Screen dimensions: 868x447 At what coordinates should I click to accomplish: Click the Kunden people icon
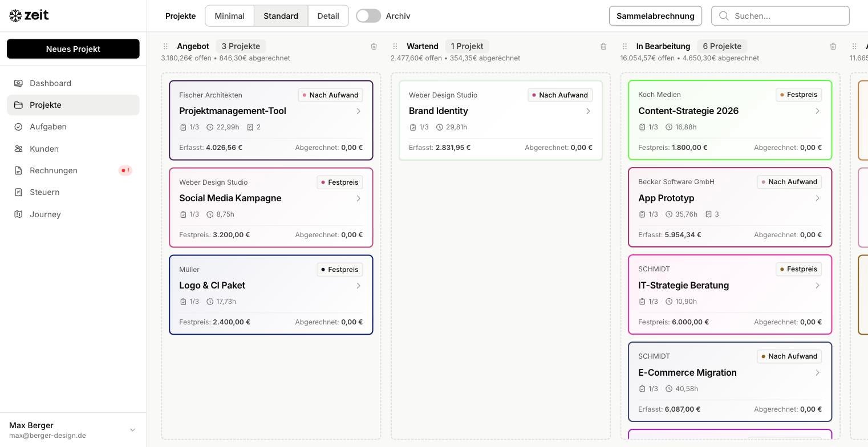coord(19,149)
